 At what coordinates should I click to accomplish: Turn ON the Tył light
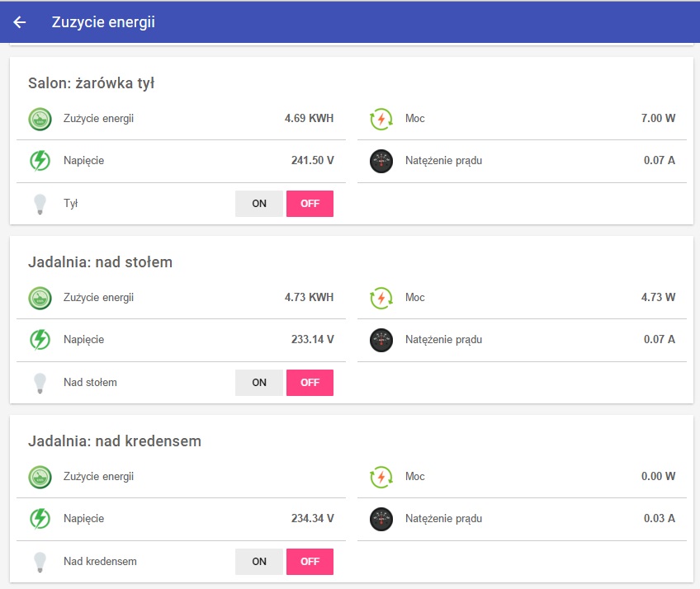point(259,204)
